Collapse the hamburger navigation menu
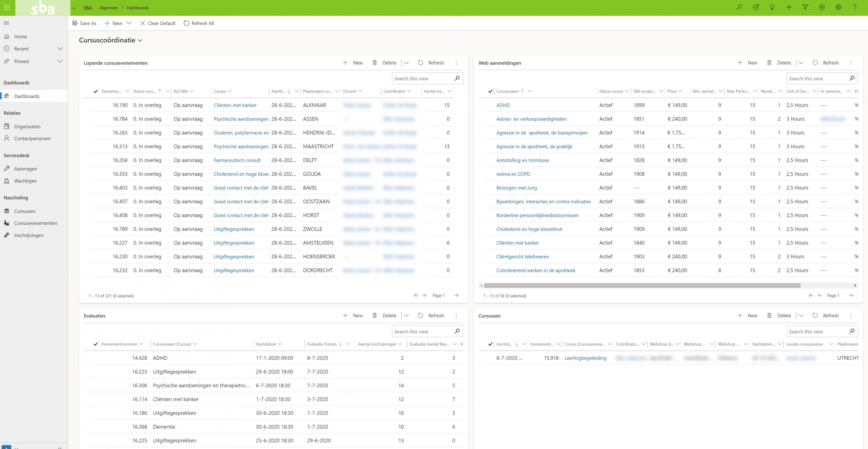Image resolution: width=868 pixels, height=449 pixels. [x=6, y=23]
